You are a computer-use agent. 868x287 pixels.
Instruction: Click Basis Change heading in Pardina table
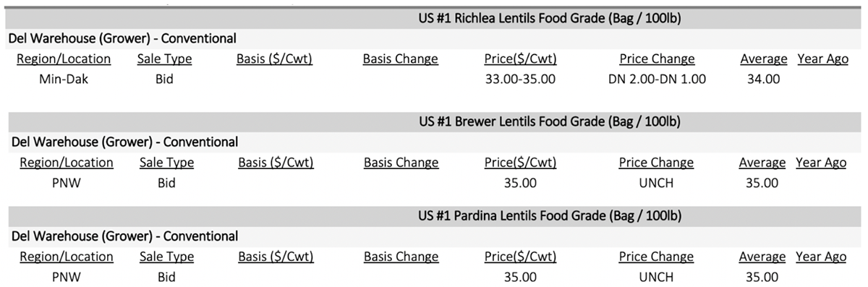(401, 257)
